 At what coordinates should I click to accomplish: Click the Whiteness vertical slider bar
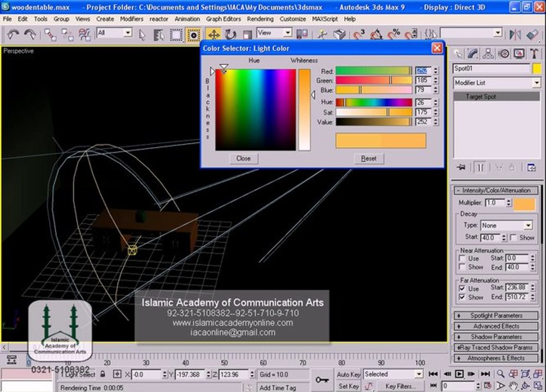click(304, 109)
